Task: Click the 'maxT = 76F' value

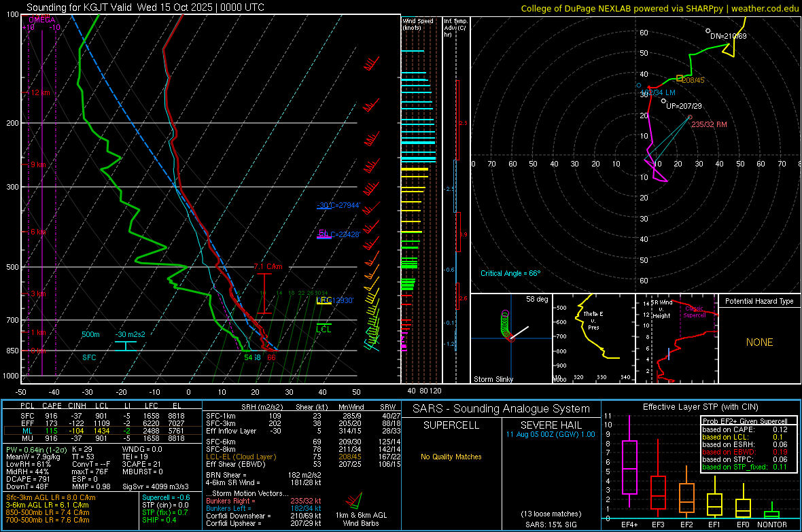Action: coord(90,472)
